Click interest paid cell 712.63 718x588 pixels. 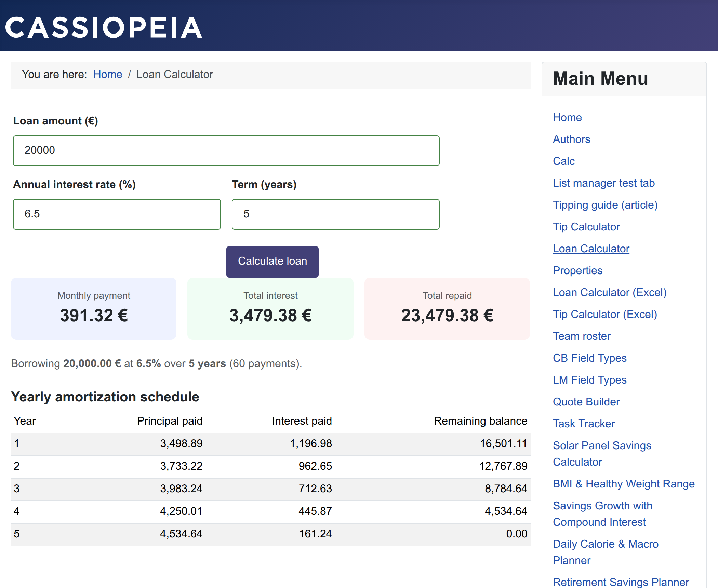pos(315,489)
